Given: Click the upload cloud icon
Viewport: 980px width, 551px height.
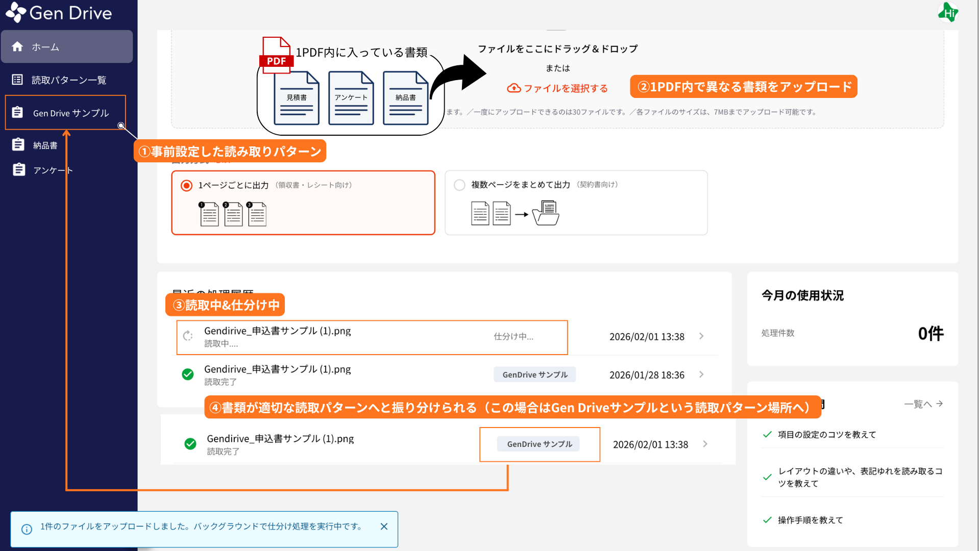Looking at the screenshot, I should click(513, 88).
